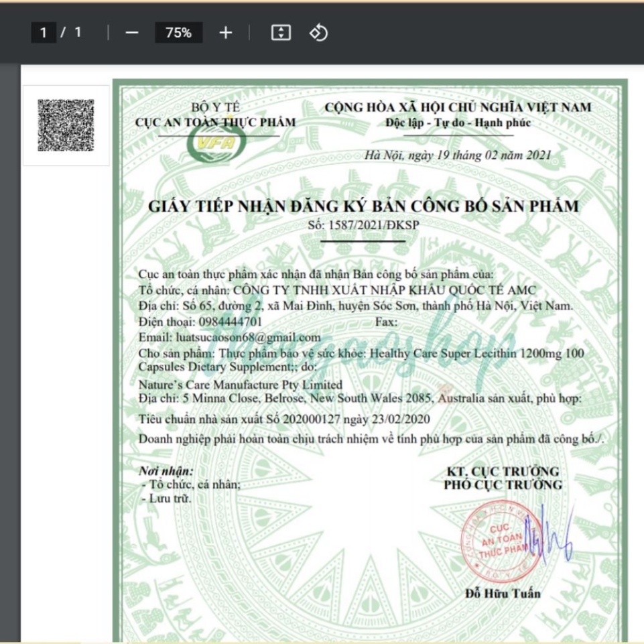Click 'Nơi nhận:' label

166,470
